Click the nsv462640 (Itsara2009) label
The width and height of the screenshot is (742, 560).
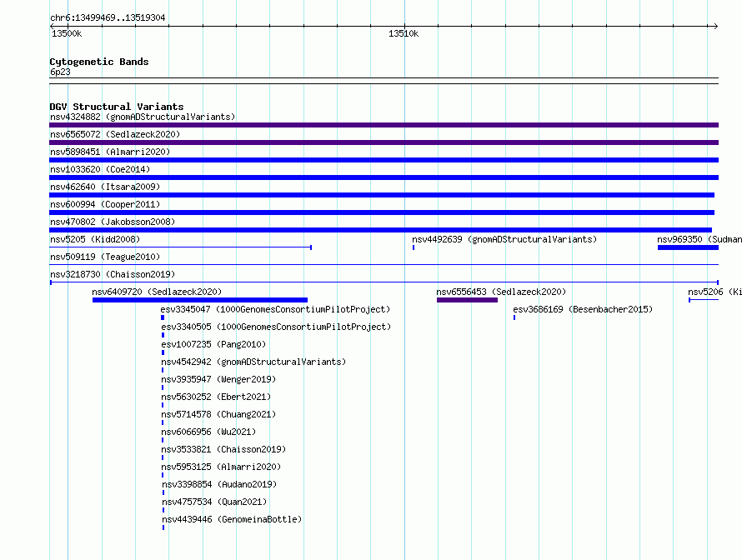tap(105, 187)
